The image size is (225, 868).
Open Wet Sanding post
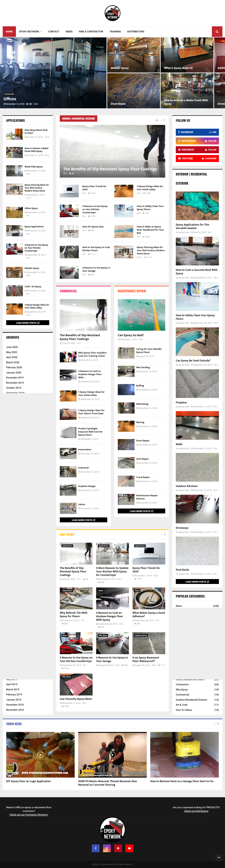point(143,367)
